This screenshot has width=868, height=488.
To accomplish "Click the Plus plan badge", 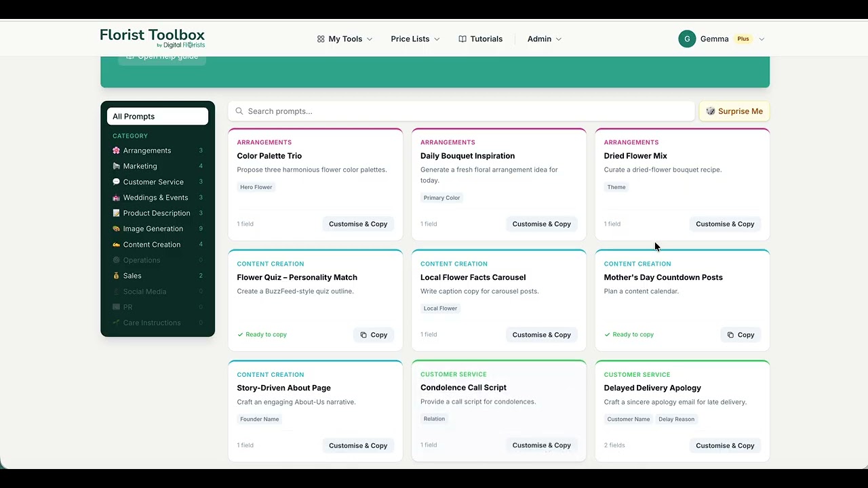I will [x=743, y=39].
